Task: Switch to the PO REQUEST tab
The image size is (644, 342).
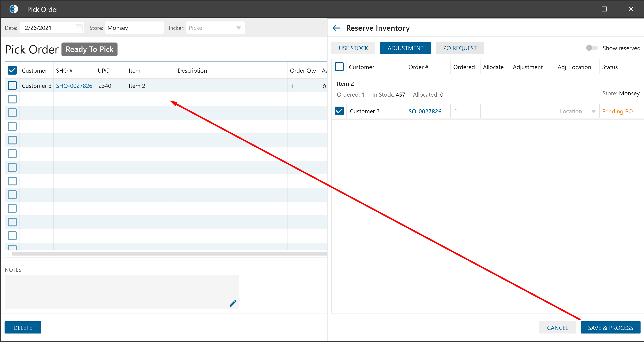Action: point(460,48)
